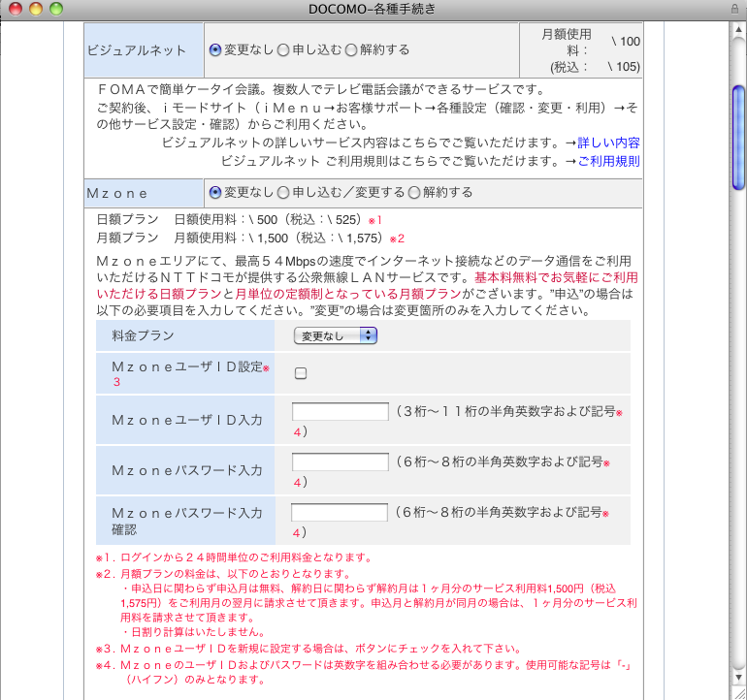Click the 月額プラン fee line

250,238
